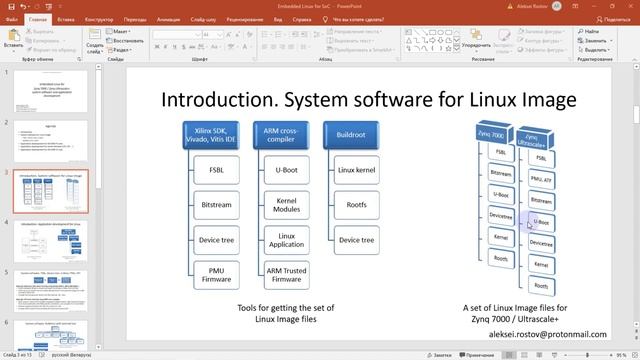Open the font size combo box

click(213, 35)
